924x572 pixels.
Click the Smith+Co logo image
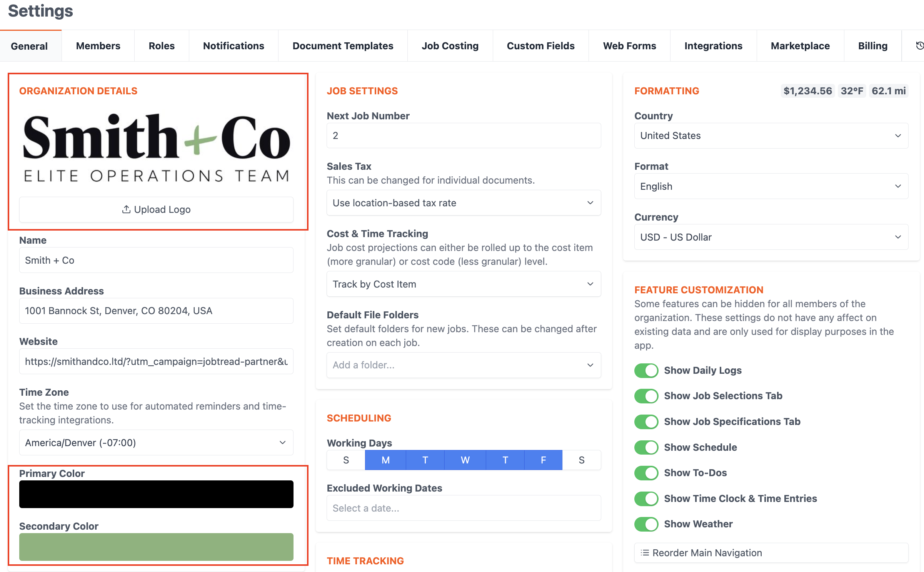pyautogui.click(x=156, y=148)
